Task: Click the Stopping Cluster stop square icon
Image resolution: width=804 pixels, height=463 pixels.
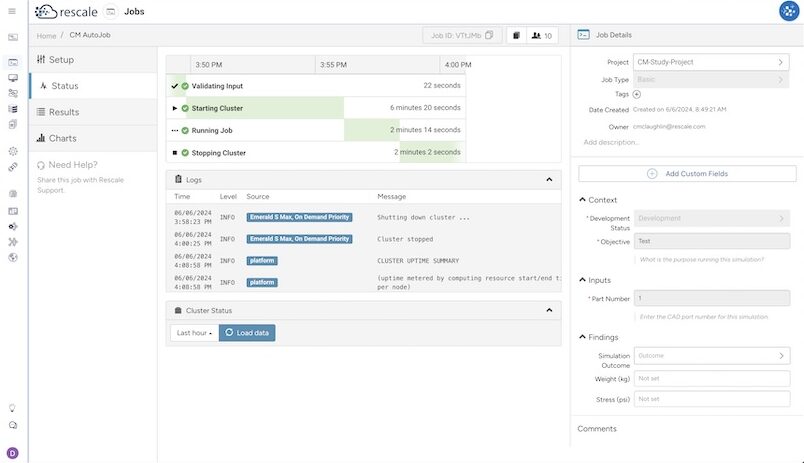Action: [175, 153]
